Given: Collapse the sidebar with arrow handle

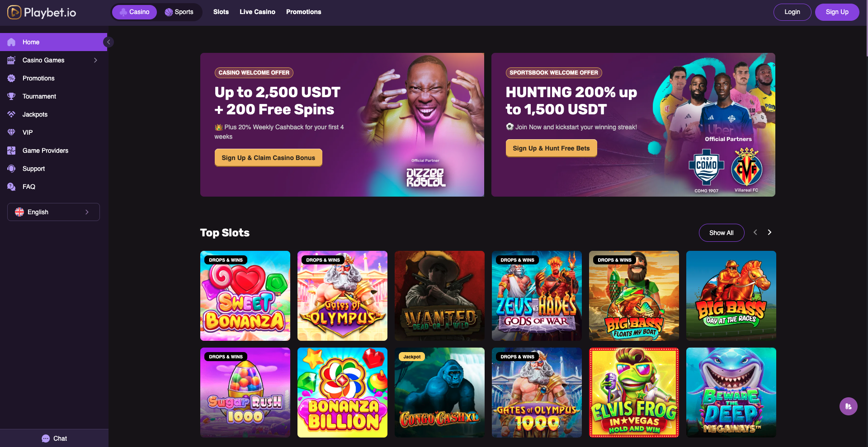Looking at the screenshot, I should tap(108, 42).
